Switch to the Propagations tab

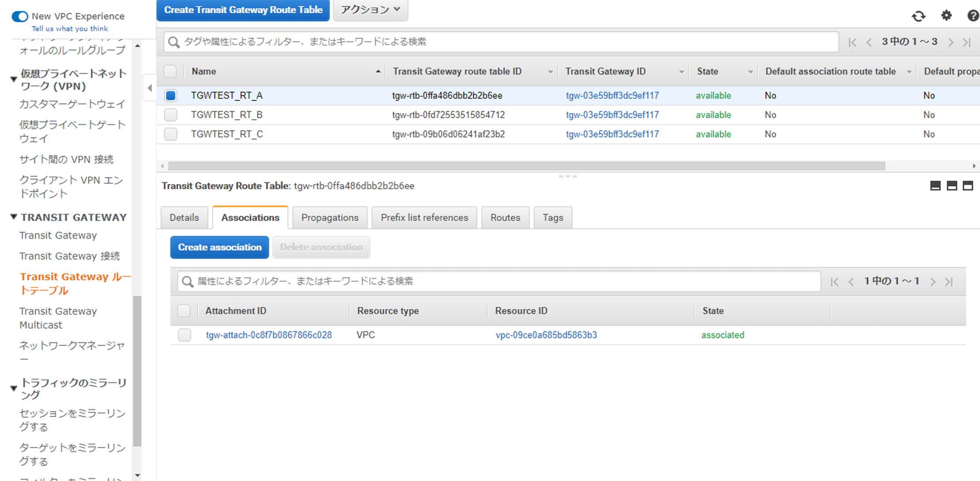pos(330,218)
